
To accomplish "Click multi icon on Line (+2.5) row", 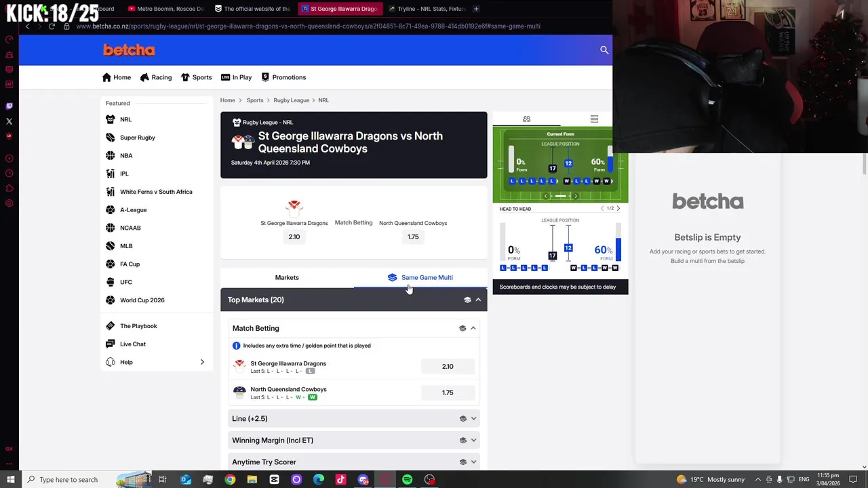I will 463,419.
